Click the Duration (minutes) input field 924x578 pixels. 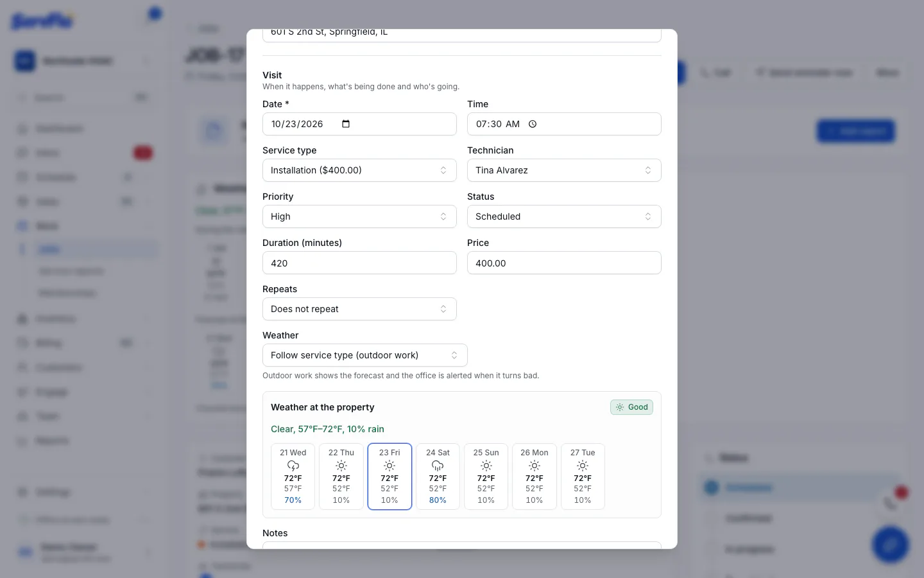click(x=359, y=263)
